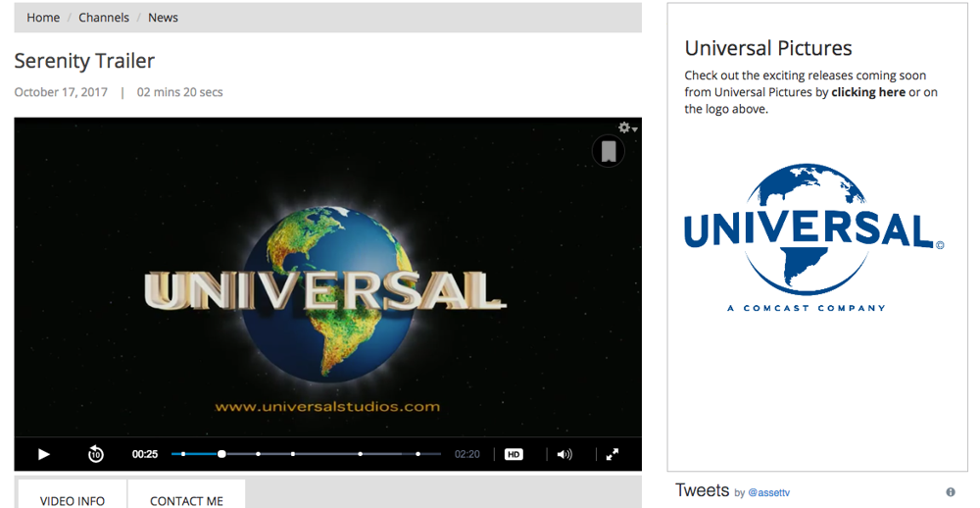
Task: Jump to the chapter marker just after the scrubber
Action: (x=258, y=454)
